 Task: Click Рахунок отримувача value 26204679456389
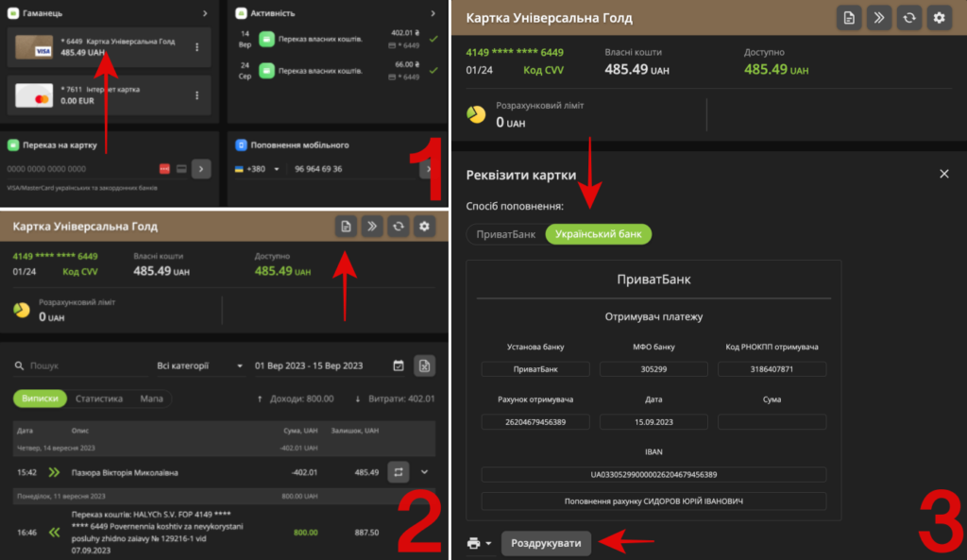[535, 422]
